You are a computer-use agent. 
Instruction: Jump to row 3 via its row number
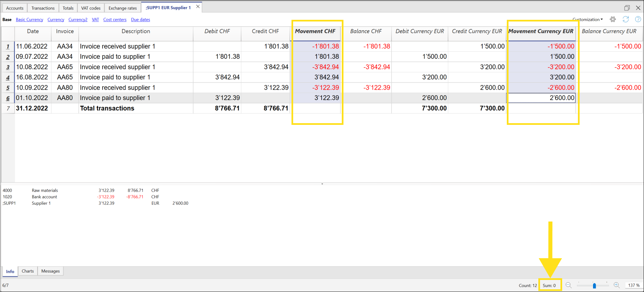click(8, 67)
